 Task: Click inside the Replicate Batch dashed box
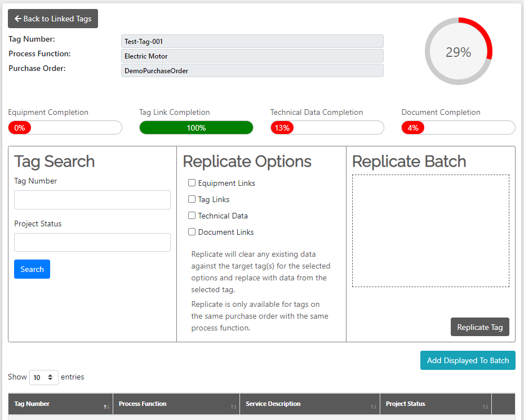tap(430, 231)
